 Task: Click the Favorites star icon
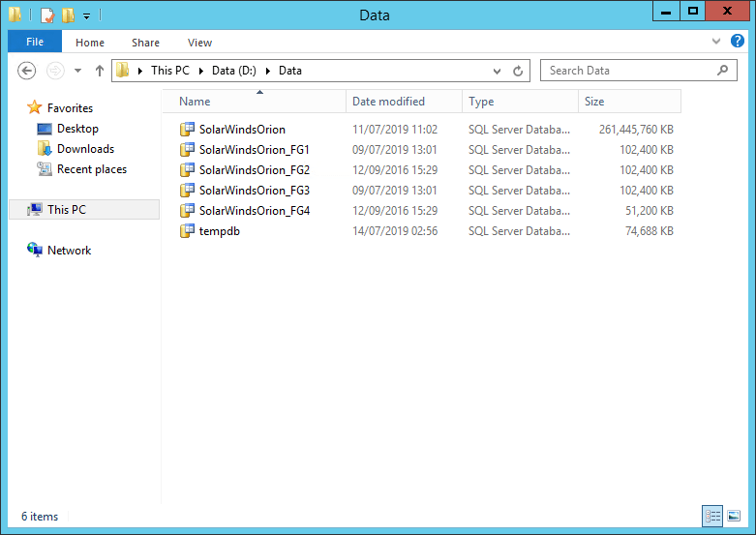click(x=34, y=107)
